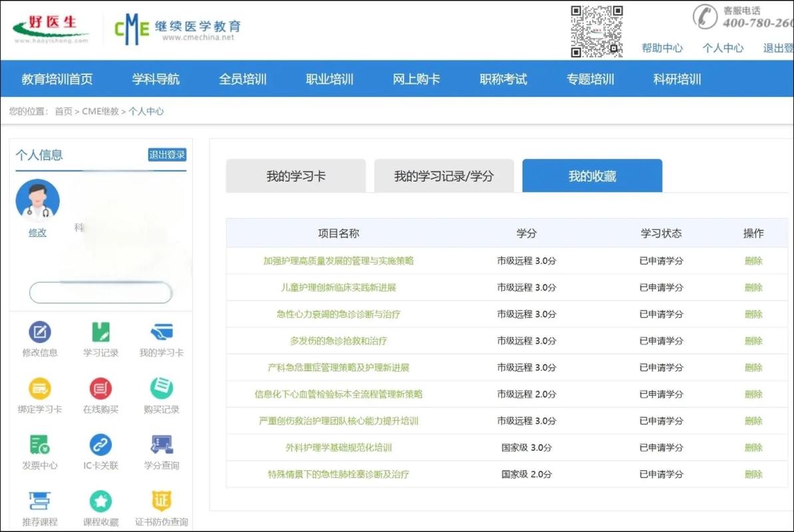Open the 推荐课程 icon
This screenshot has height=532, width=794.
tap(39, 501)
